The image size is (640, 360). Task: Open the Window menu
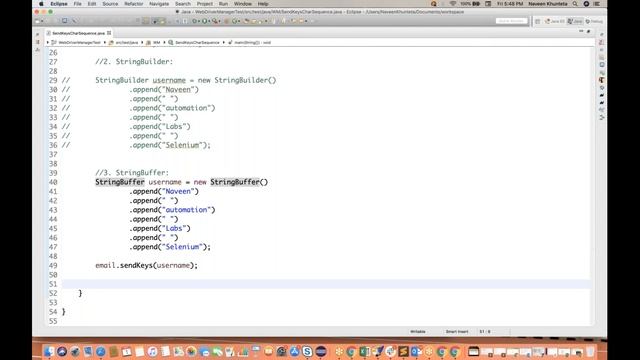point(243,4)
